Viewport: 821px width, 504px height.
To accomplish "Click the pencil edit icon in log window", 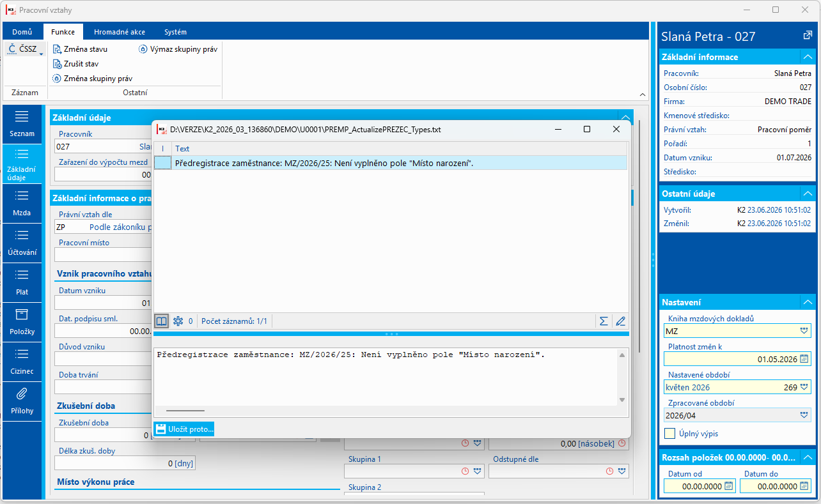I will tap(620, 321).
